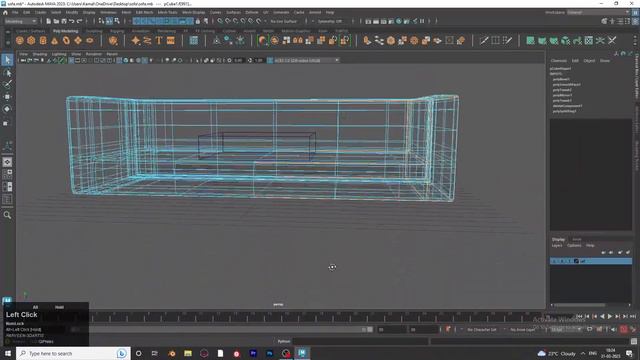Select the Multi-Cut tool on the shelf
The height and width of the screenshot is (360, 640).
pyautogui.click(x=484, y=40)
